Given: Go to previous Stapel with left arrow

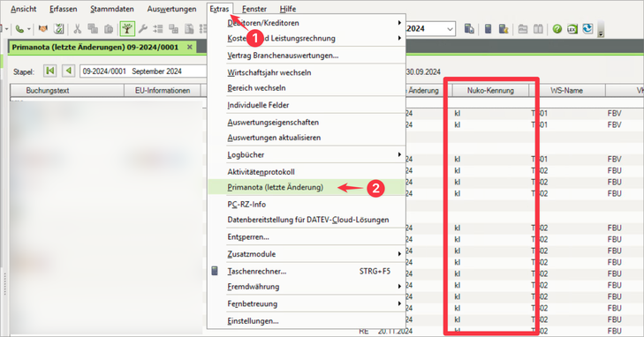Looking at the screenshot, I should click(69, 71).
